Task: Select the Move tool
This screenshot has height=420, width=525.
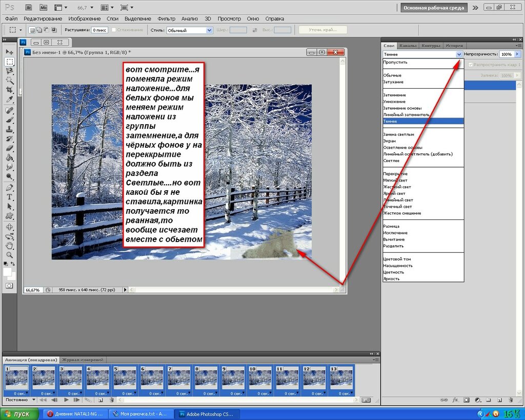Action: click(9, 52)
